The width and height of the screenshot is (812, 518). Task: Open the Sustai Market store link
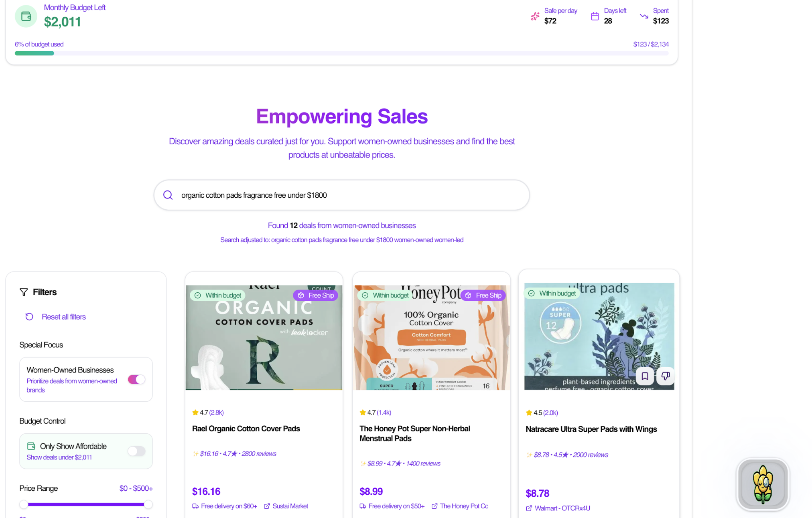290,506
